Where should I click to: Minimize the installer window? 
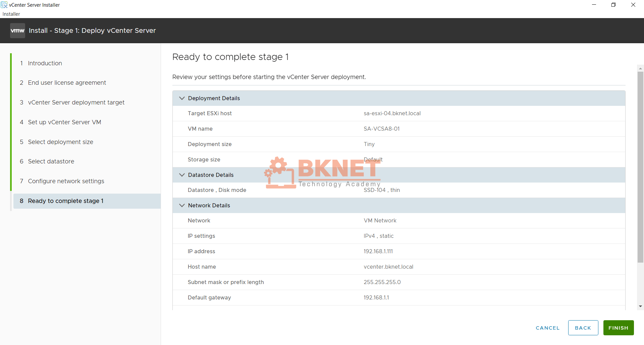[x=594, y=5]
